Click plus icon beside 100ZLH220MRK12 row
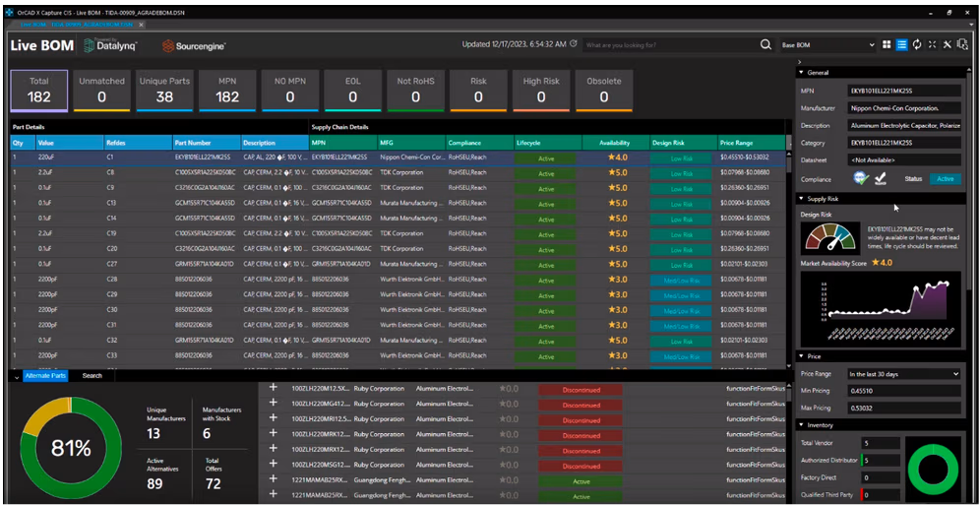The image size is (980, 505). click(273, 434)
